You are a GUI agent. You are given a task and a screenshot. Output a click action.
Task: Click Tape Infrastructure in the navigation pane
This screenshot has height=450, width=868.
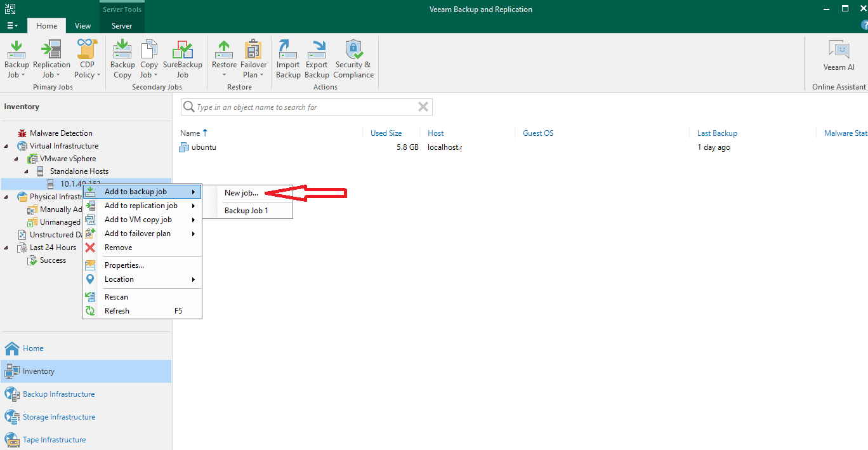tap(53, 439)
